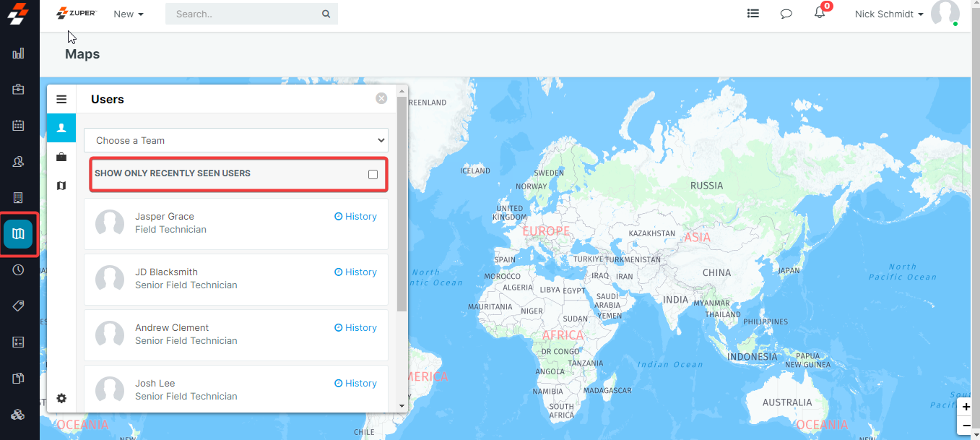
Task: Expand the Choose a Team dropdown
Action: point(236,140)
